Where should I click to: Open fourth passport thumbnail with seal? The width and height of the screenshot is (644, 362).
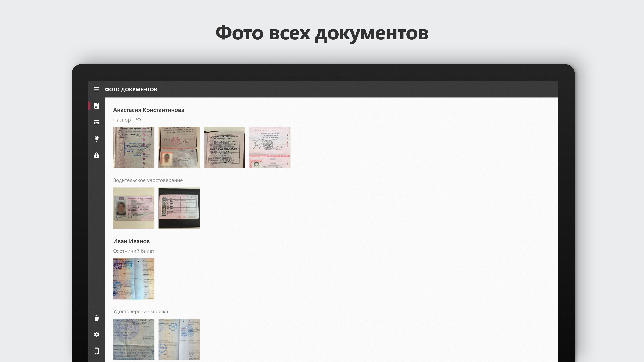coord(270,147)
